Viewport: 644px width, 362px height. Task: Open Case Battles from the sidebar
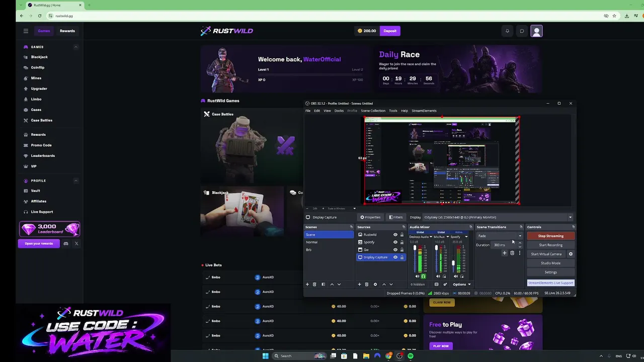tap(41, 120)
